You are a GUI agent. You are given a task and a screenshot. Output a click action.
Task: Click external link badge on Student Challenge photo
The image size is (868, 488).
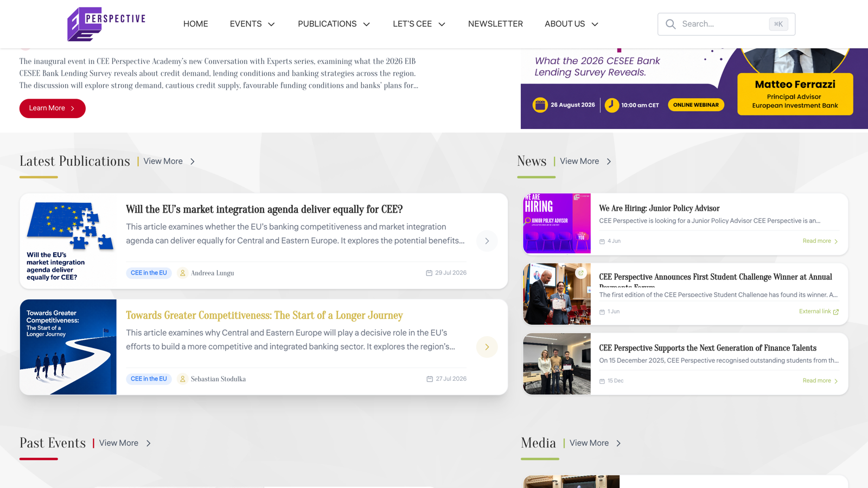(x=581, y=273)
